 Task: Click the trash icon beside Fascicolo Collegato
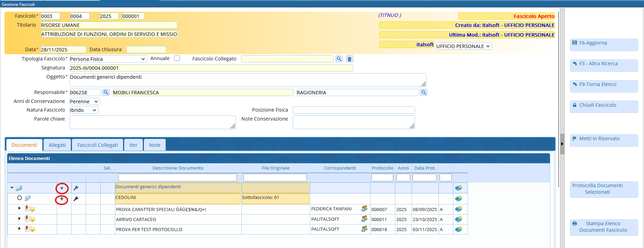pos(349,59)
